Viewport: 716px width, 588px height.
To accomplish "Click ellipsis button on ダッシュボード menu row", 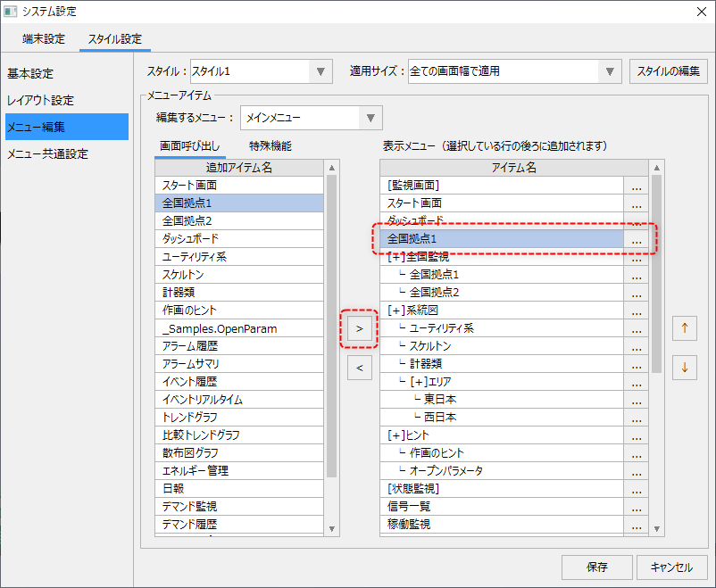I will point(636,221).
